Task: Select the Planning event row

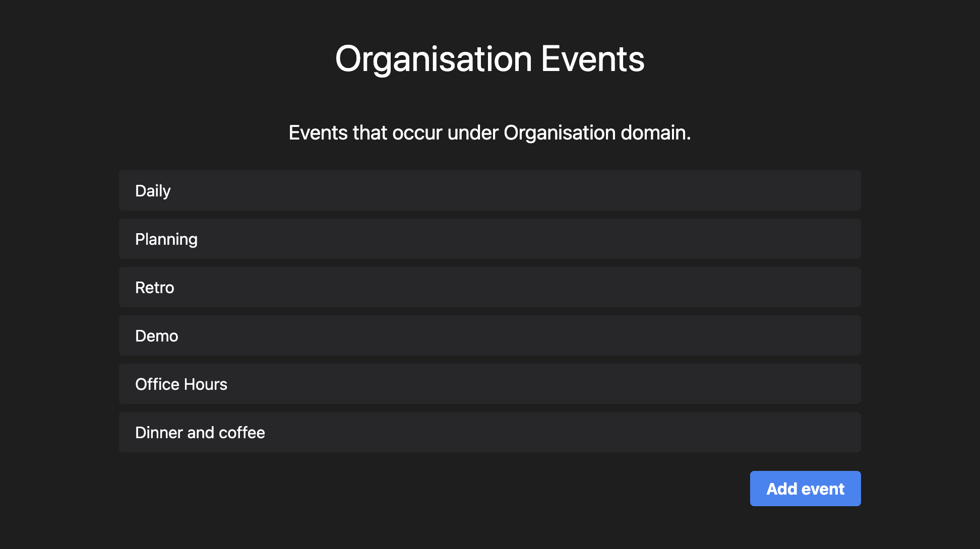Action: tap(490, 239)
